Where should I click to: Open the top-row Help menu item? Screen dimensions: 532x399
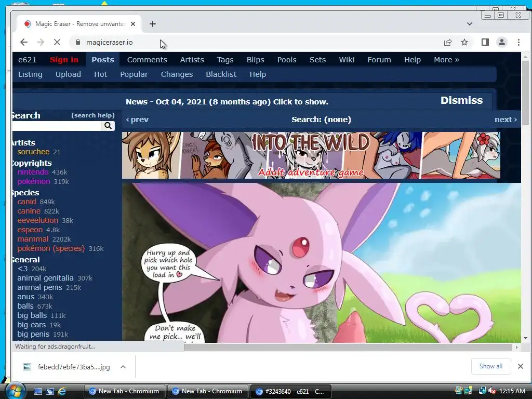(x=412, y=60)
